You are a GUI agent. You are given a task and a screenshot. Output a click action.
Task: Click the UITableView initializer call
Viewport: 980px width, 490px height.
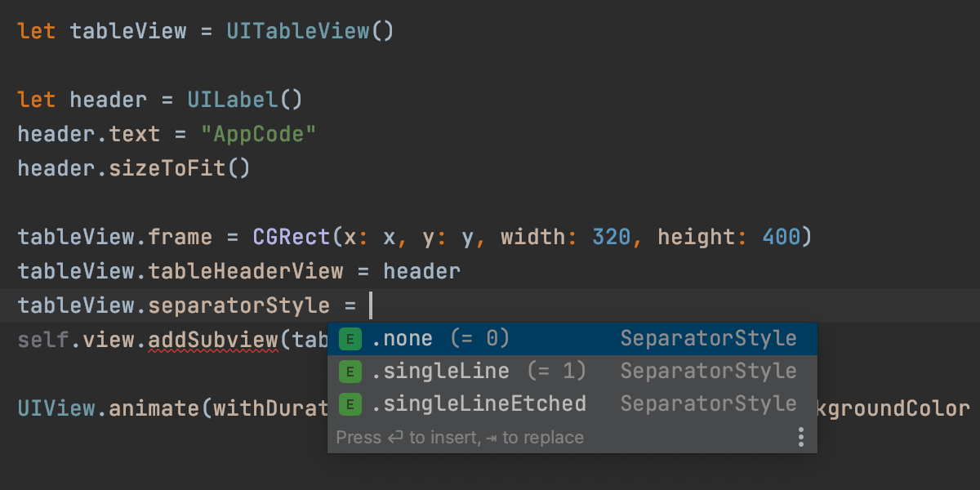pos(299,32)
